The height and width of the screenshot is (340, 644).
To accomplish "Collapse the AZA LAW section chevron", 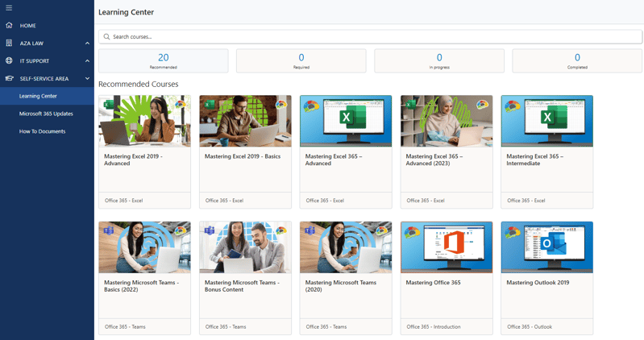I will point(88,44).
